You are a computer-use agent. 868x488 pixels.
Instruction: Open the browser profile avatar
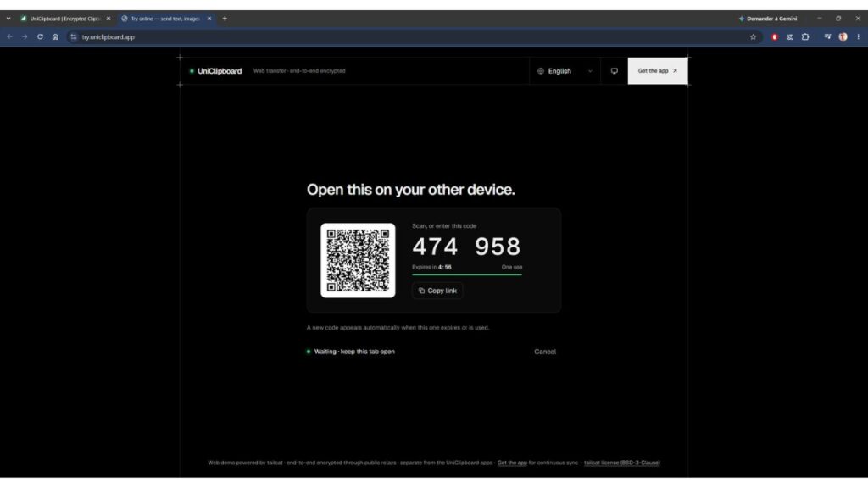click(843, 37)
